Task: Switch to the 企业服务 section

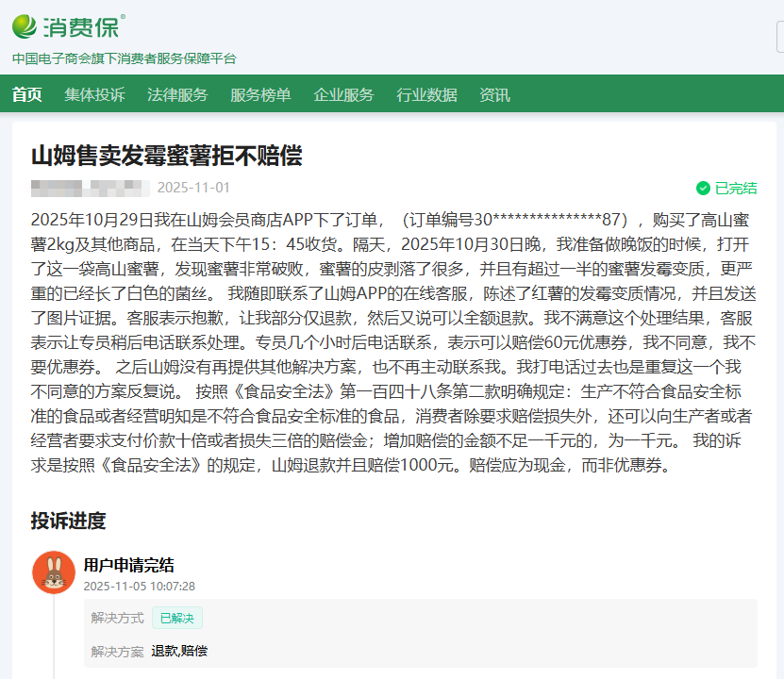Action: tap(343, 95)
